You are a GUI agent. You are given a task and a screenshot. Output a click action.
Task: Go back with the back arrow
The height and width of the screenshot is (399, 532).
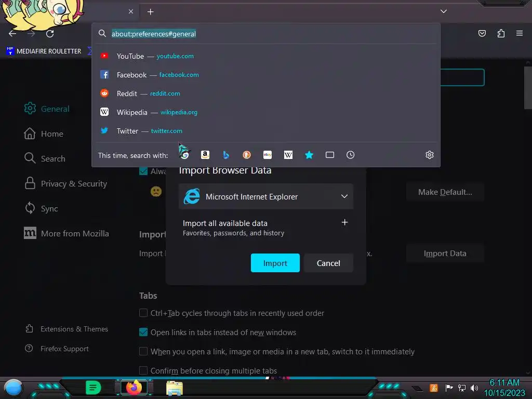pos(12,33)
